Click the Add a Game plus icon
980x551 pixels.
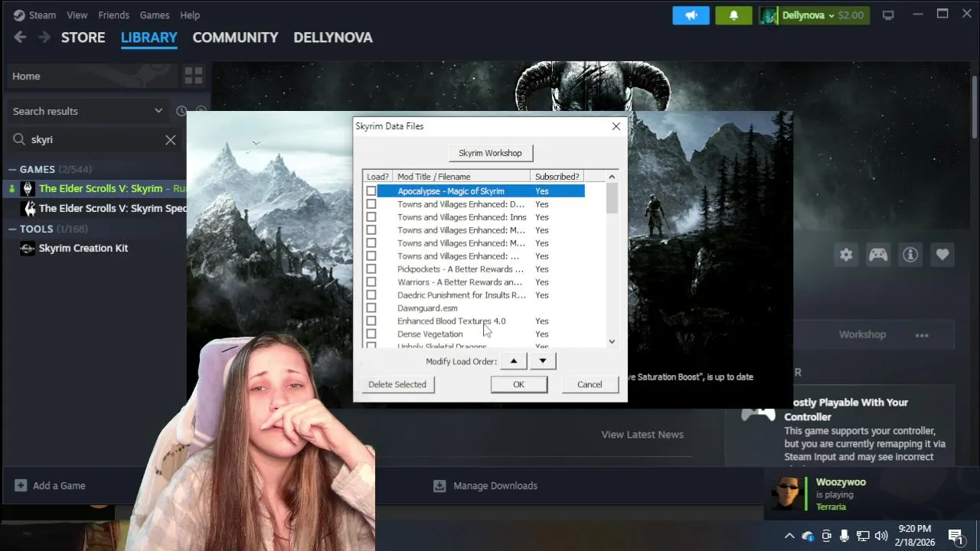pyautogui.click(x=21, y=485)
